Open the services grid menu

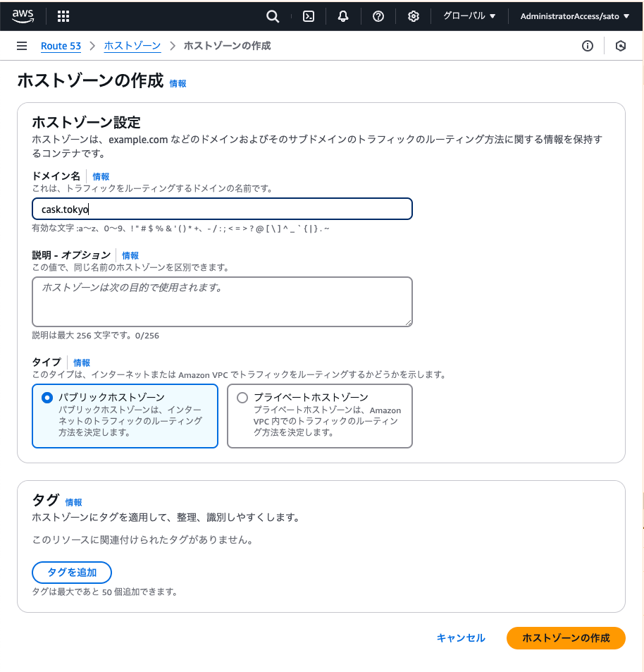point(63,16)
